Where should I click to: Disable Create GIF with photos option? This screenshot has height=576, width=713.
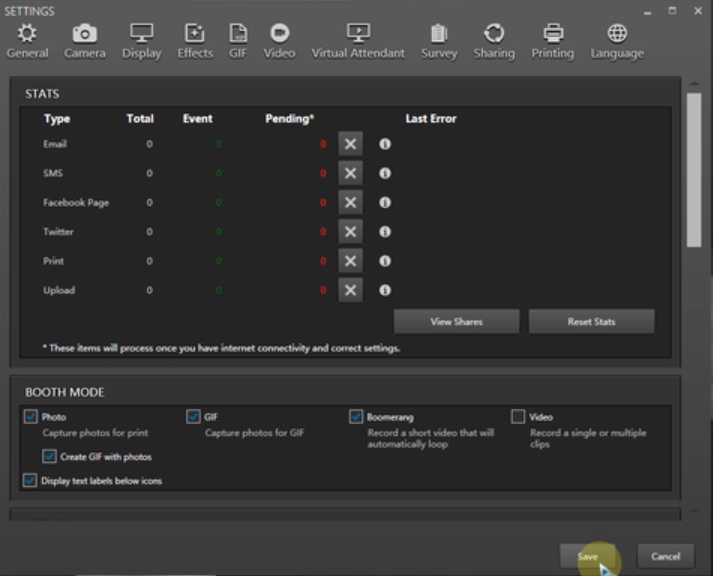point(50,457)
